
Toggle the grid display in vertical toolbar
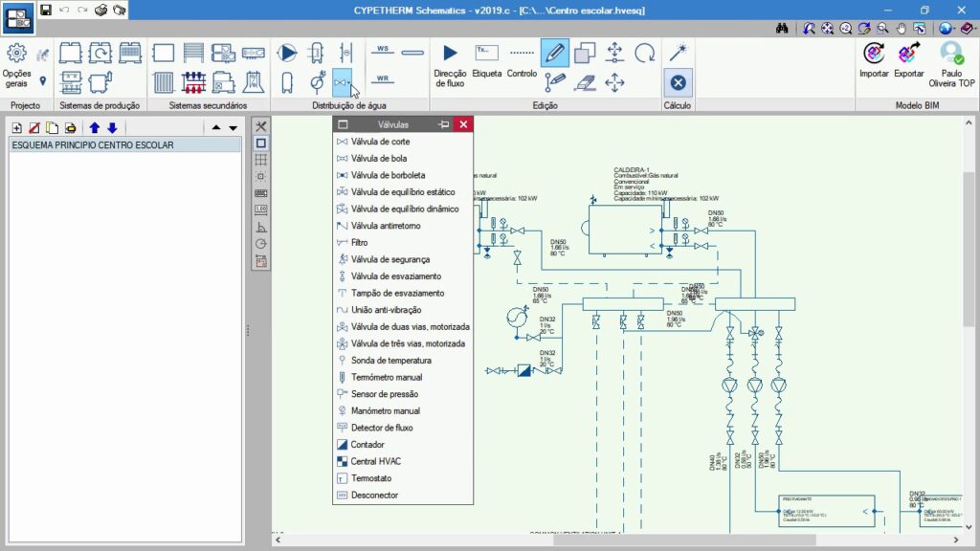tap(261, 160)
